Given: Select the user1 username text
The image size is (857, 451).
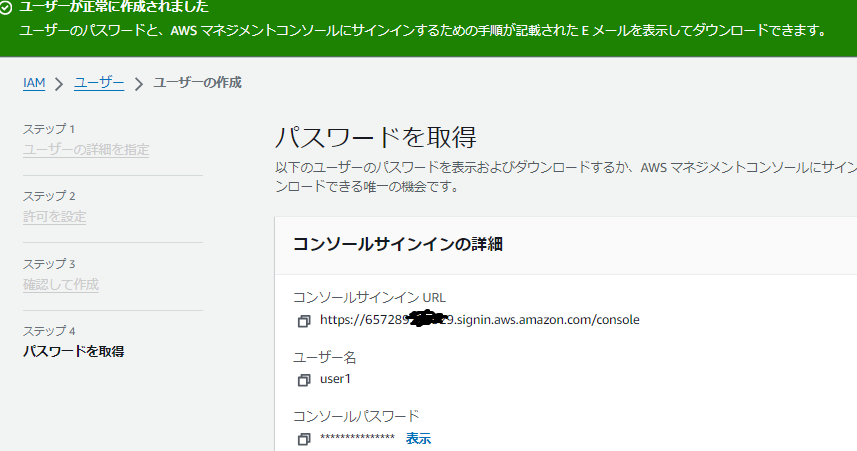Looking at the screenshot, I should click(336, 379).
